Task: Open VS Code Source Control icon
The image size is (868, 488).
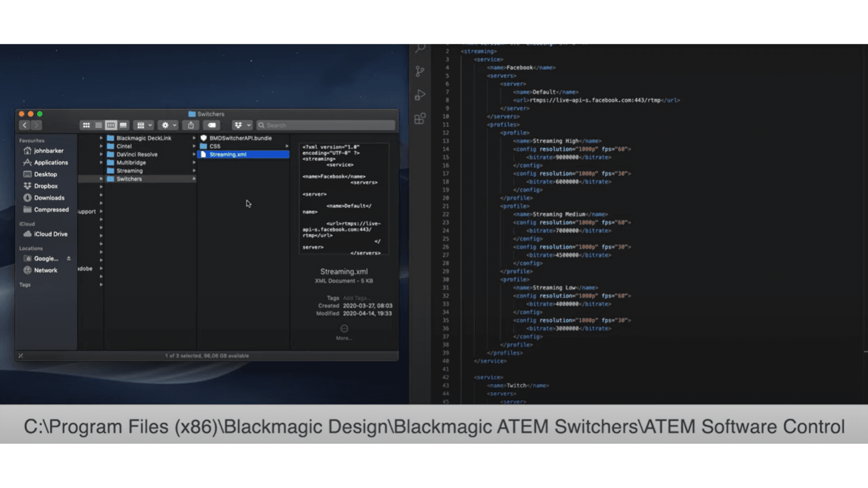Action: (x=420, y=71)
